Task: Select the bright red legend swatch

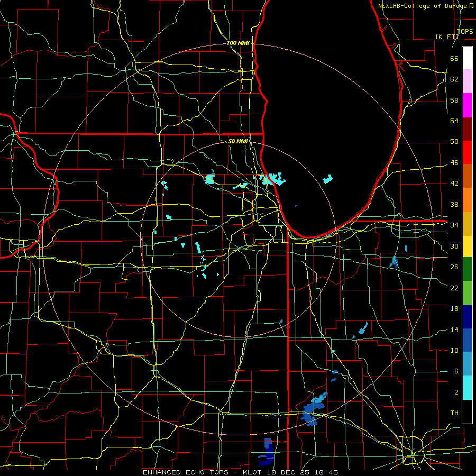Action: coord(467,152)
